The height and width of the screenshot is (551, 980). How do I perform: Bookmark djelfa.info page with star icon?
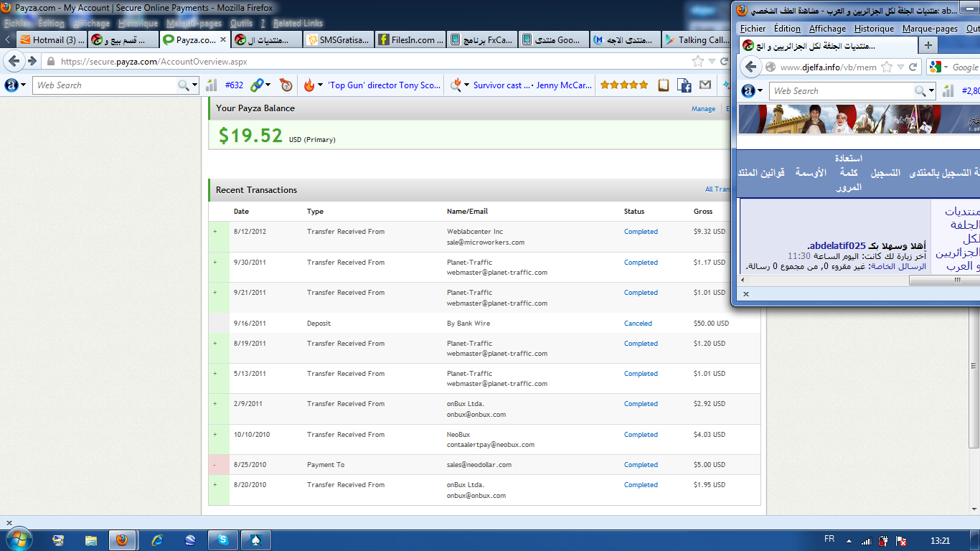887,67
